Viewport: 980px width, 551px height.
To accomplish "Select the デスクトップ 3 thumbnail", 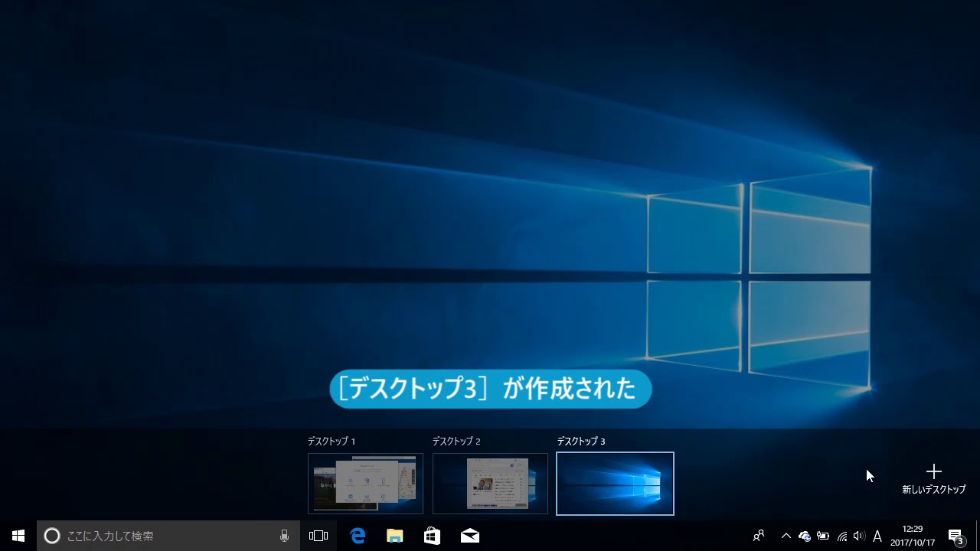I will point(615,484).
